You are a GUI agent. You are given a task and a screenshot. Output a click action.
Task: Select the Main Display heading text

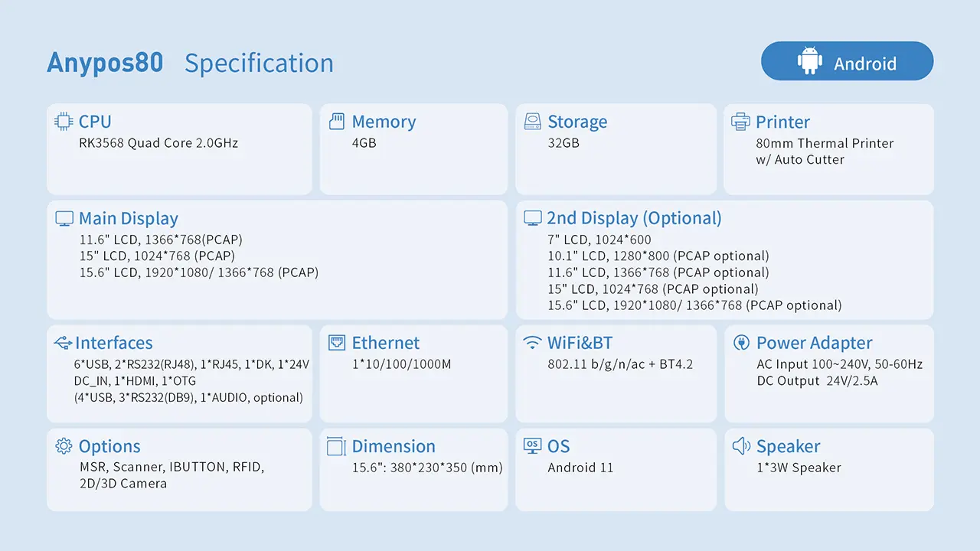click(x=129, y=218)
